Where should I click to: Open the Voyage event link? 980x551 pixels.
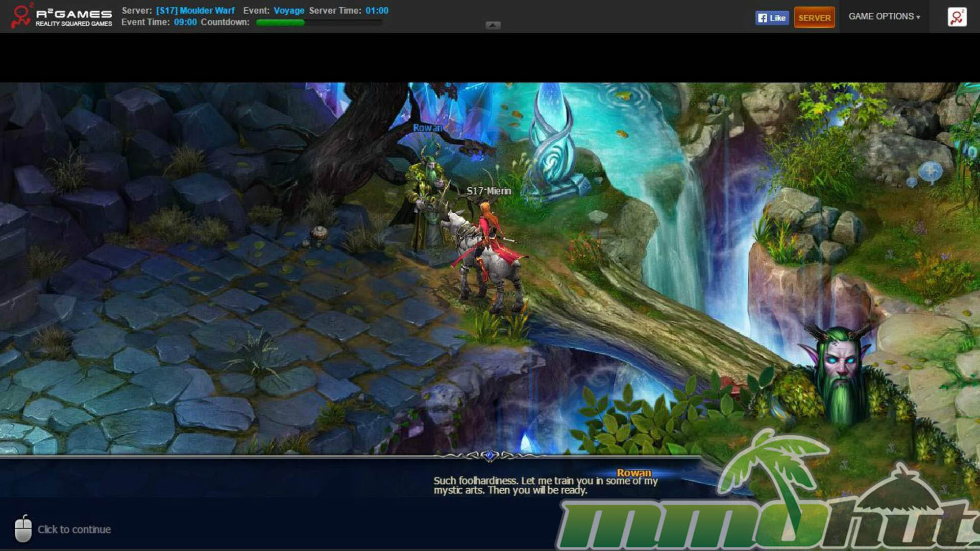[x=289, y=10]
